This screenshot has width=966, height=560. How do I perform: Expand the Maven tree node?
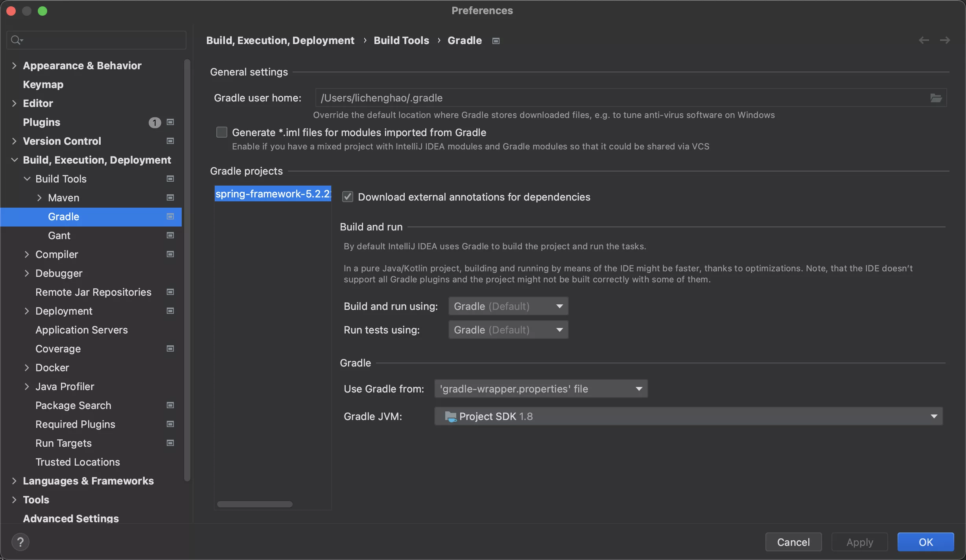click(39, 198)
